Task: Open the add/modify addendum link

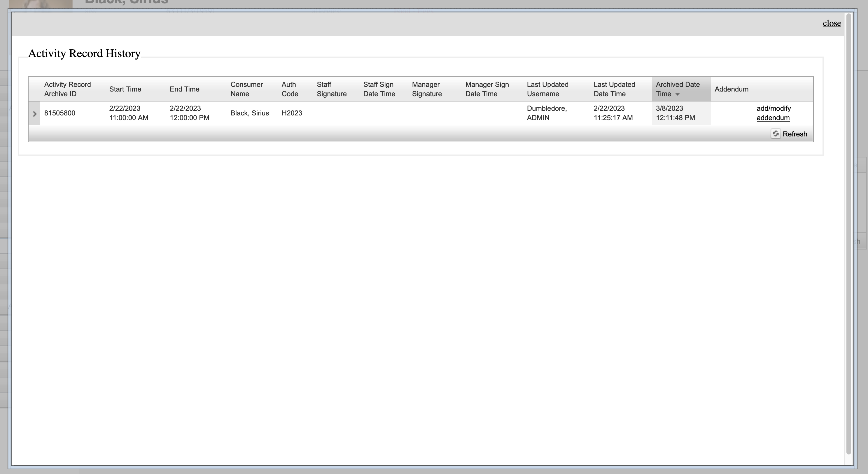Action: (773, 113)
